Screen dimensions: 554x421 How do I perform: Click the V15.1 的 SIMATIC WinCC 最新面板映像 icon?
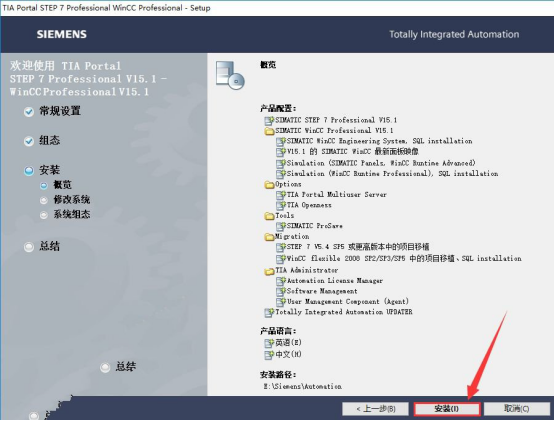click(281, 152)
